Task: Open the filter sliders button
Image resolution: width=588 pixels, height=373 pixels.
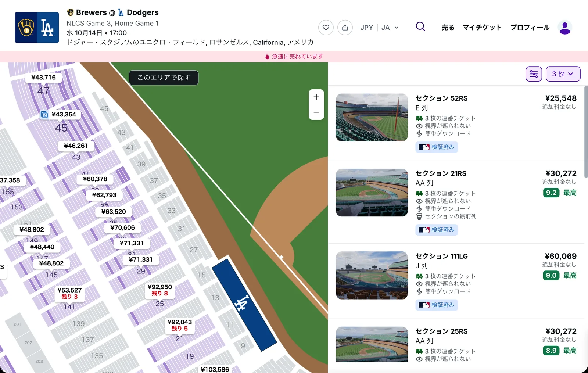Action: [x=534, y=74]
